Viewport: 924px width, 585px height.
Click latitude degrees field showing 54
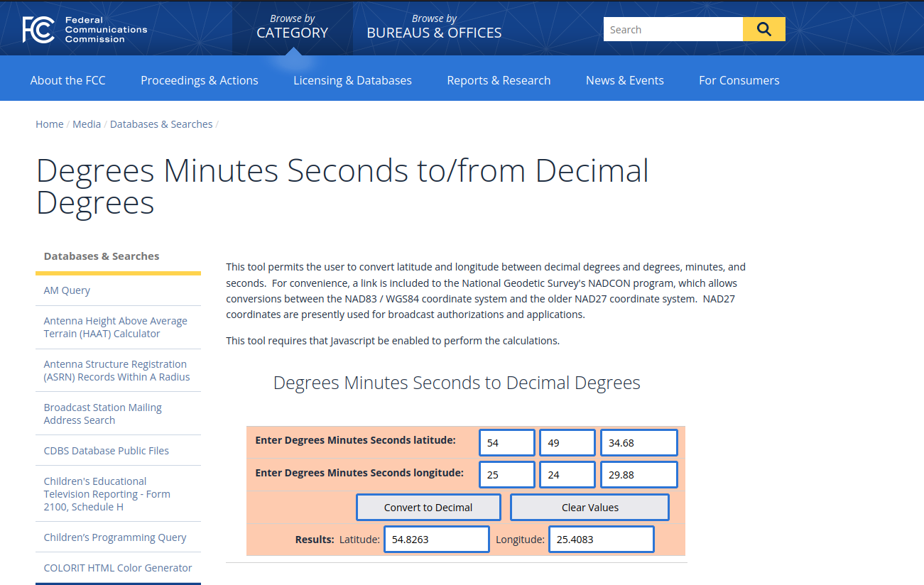click(x=507, y=442)
